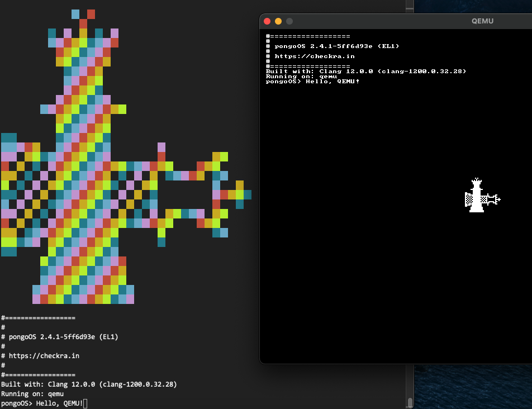
Task: Click the white checkra1n logo in QEMU
Action: click(x=482, y=196)
